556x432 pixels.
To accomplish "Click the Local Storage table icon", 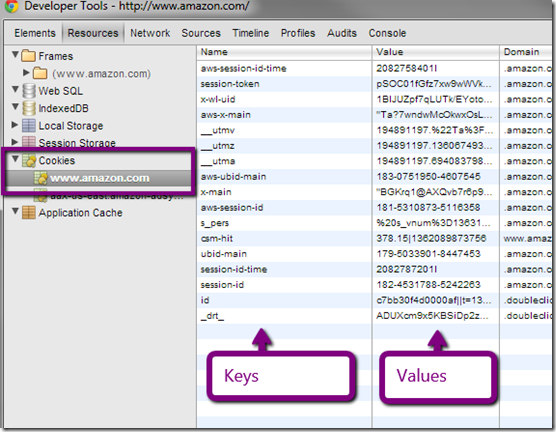I will [x=29, y=126].
